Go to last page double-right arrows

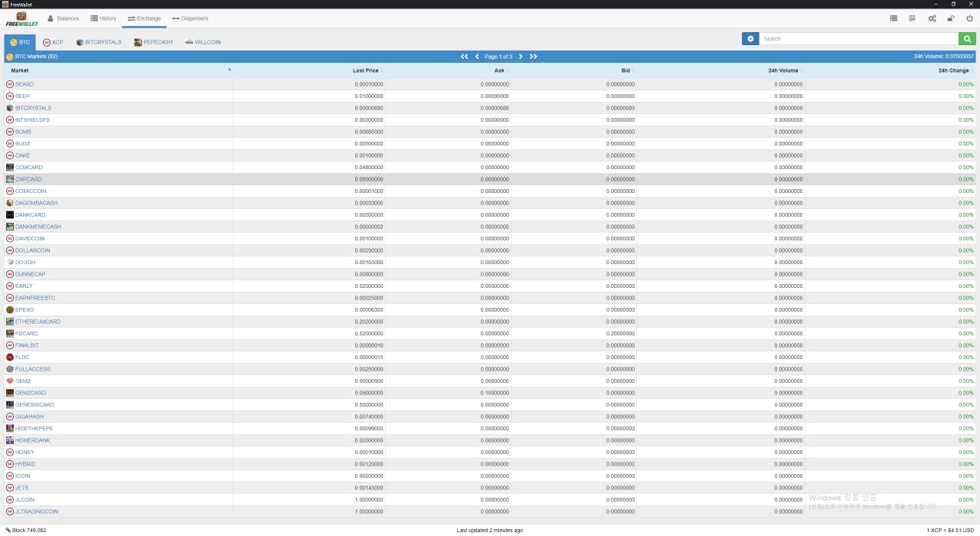534,57
